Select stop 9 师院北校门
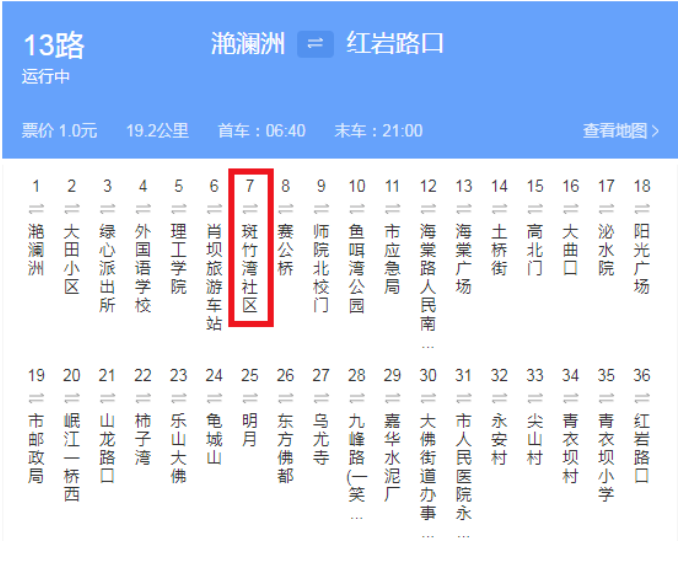This screenshot has width=679, height=562. (321, 268)
